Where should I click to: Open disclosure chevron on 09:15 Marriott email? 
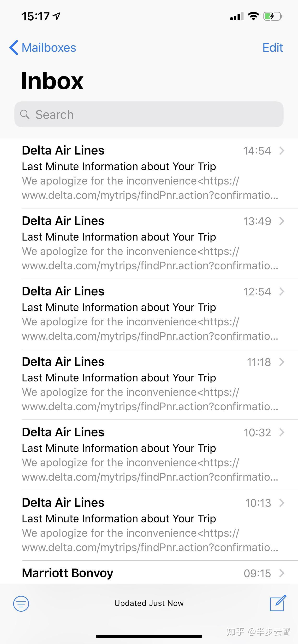[x=282, y=573]
